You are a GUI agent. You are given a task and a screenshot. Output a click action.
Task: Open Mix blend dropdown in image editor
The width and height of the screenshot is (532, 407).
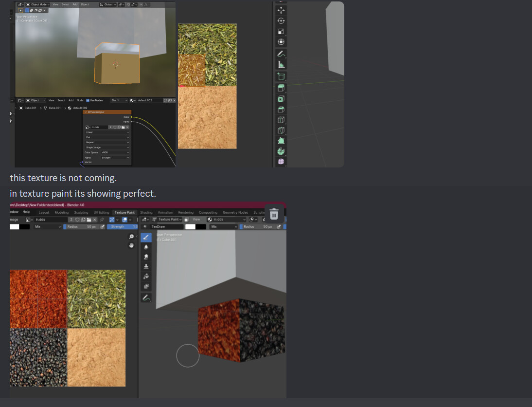(48, 226)
